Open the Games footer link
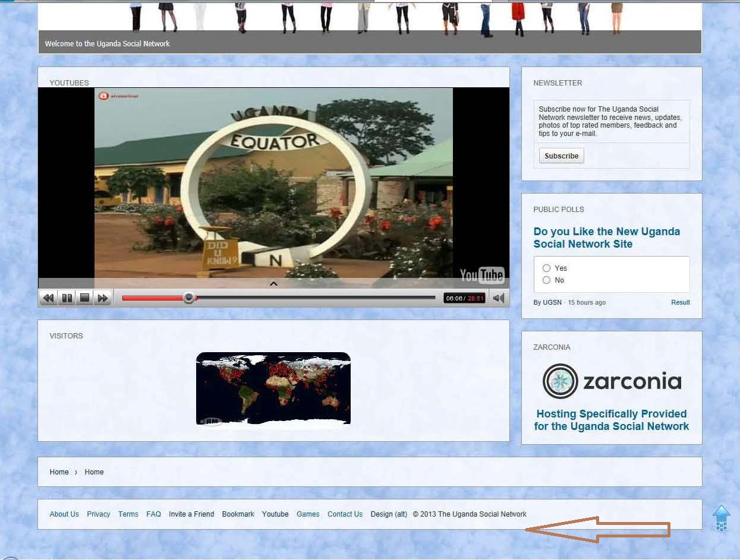Screen dimensions: 740x560 [308, 514]
